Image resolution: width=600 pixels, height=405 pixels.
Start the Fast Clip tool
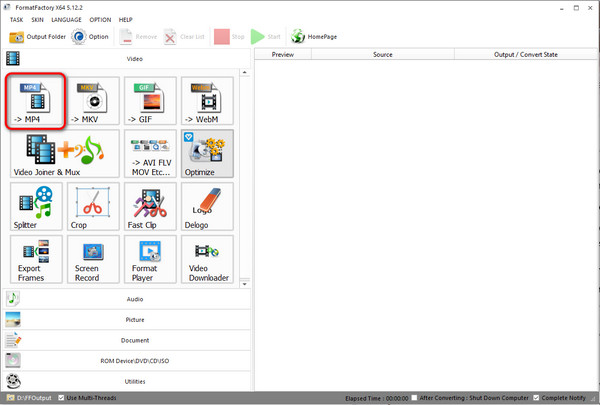tap(150, 206)
